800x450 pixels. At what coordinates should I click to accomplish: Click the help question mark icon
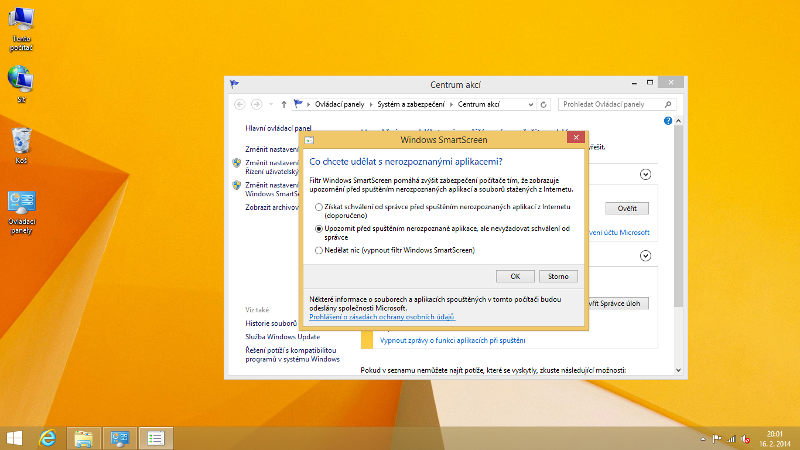point(667,121)
